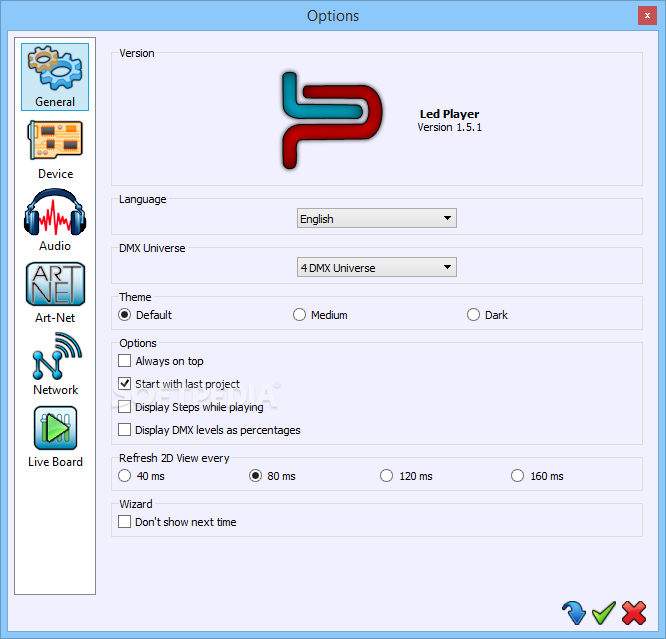Click the Version 1.5.1 text
Screen dimensions: 666x639
click(x=449, y=127)
